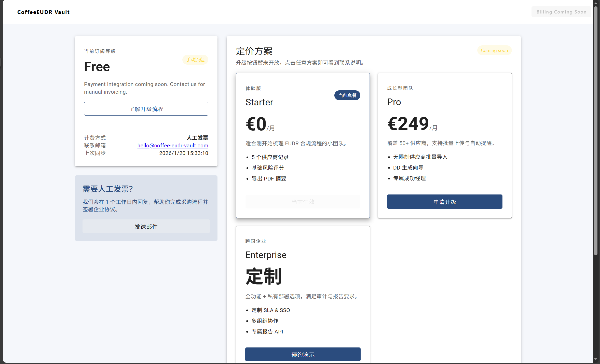Select the Starter plan card
600x364 pixels.
tap(303, 145)
